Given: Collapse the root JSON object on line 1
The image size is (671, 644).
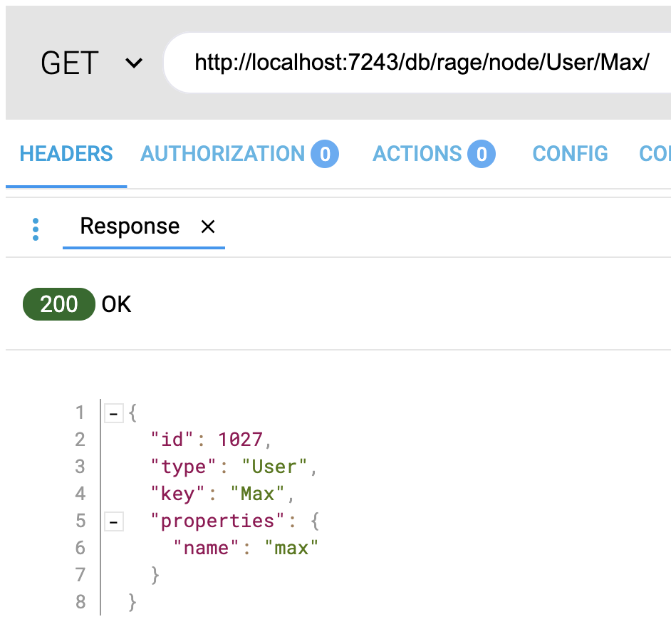Looking at the screenshot, I should click(x=113, y=413).
